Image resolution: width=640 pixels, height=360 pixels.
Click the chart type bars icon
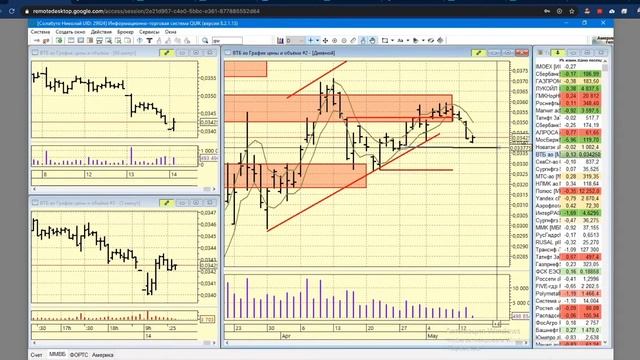click(280, 40)
